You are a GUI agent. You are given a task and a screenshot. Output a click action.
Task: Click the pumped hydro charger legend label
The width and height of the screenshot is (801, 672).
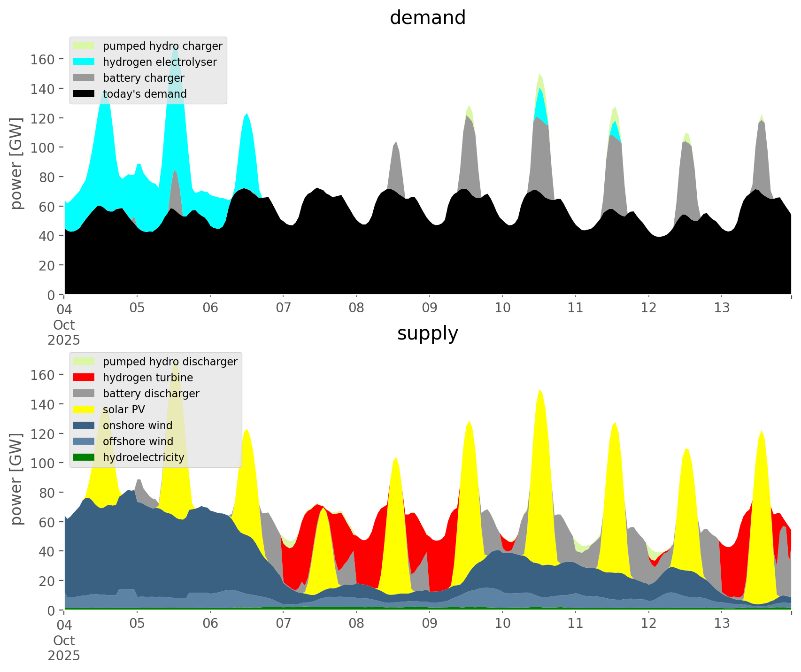(162, 46)
